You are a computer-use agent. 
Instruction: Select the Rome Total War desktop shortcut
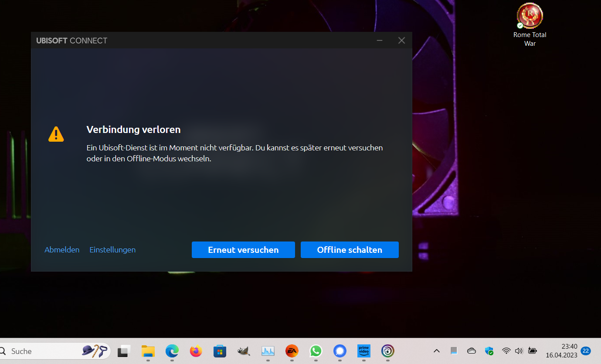pyautogui.click(x=530, y=25)
